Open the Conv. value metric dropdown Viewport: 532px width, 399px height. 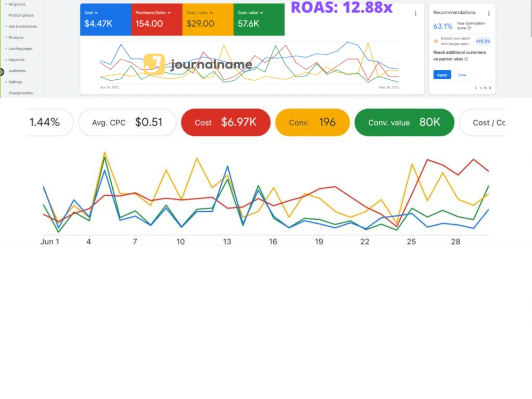coord(261,13)
